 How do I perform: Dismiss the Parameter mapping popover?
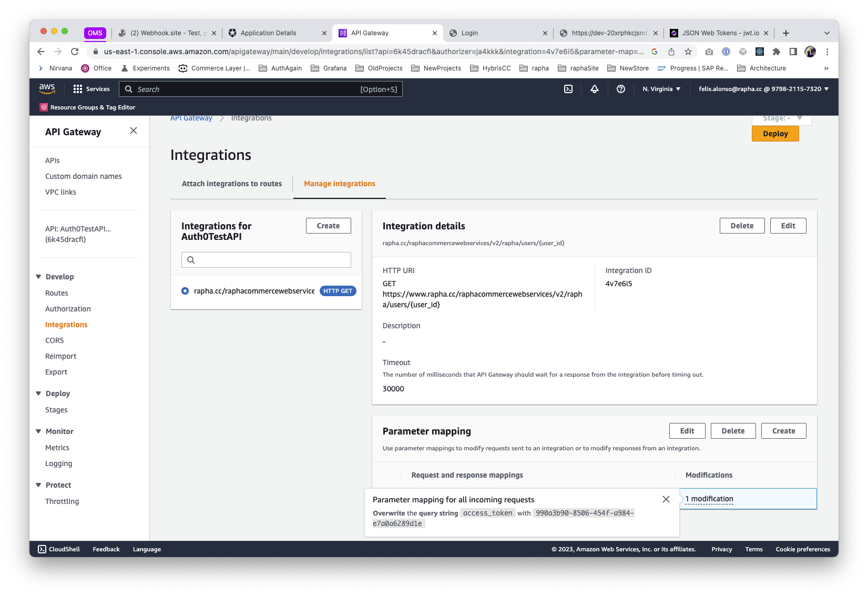666,499
